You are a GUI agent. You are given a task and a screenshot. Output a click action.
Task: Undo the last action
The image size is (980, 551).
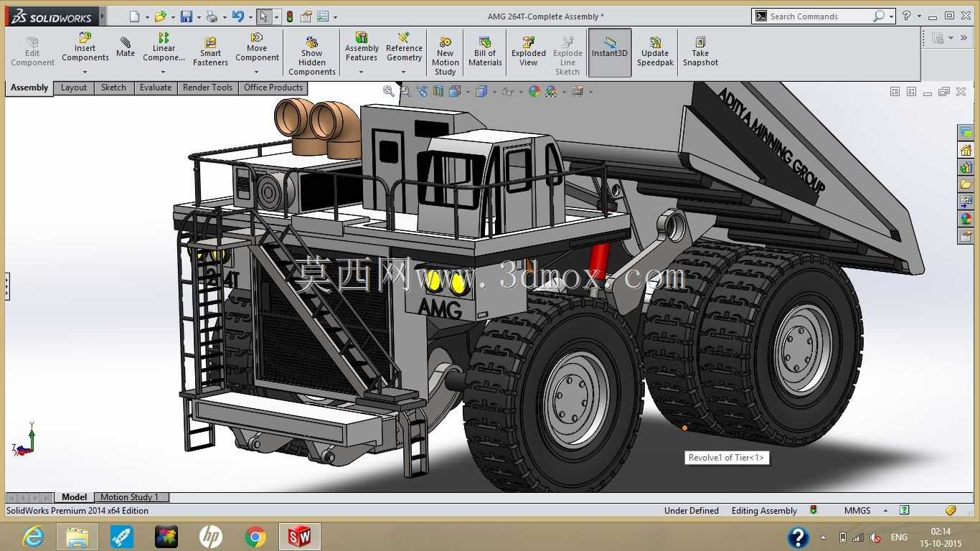(238, 17)
